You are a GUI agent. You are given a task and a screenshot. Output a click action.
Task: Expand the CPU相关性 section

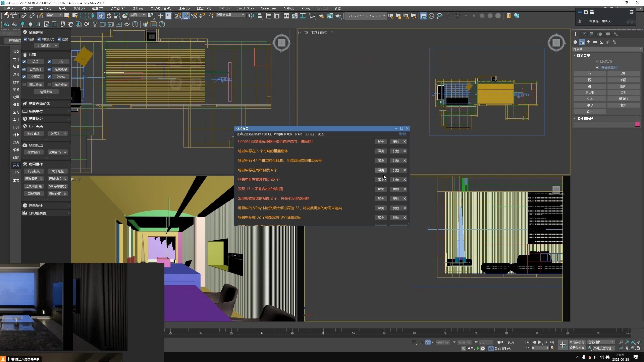coord(46,213)
